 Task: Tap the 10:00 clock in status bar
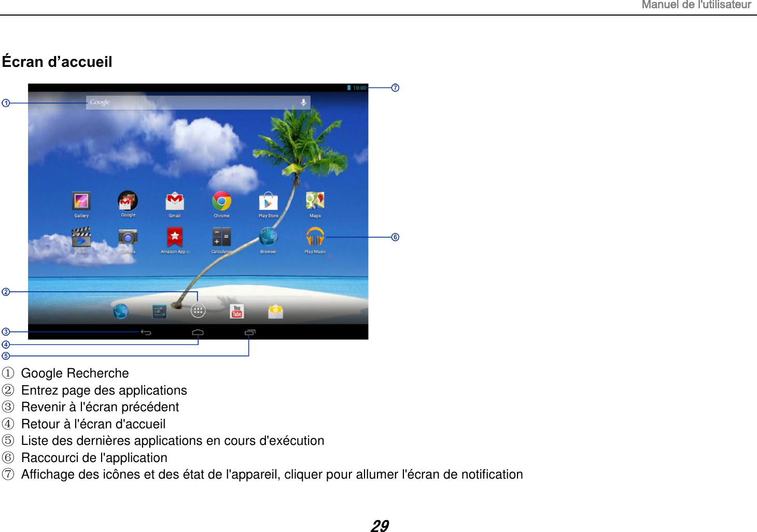(360, 88)
